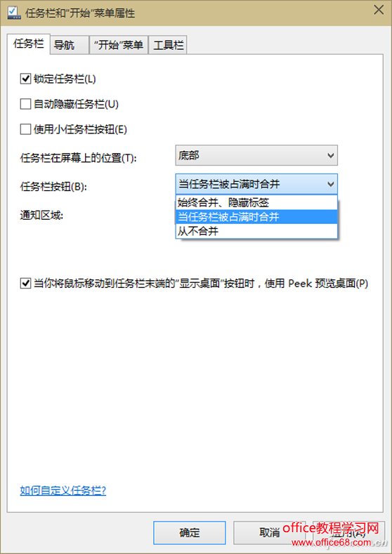The height and width of the screenshot is (554, 392).
Task: Switch to the 导航 tab
Action: click(x=70, y=45)
